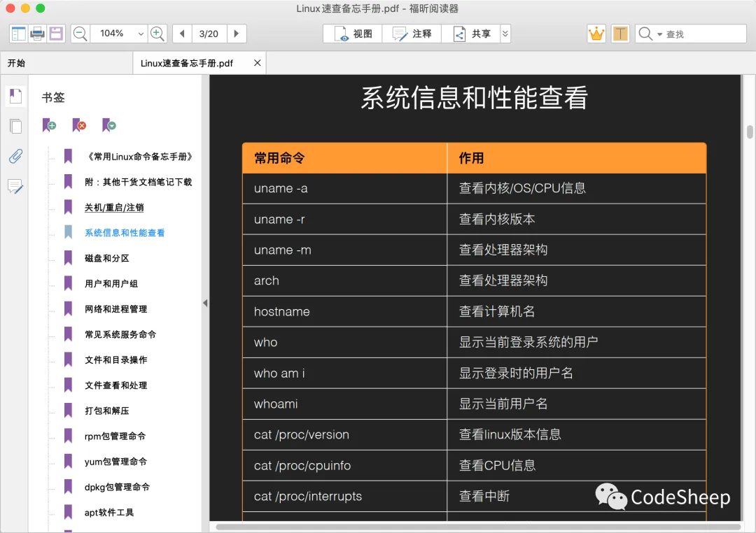
Task: Save the PDF with floppy icon
Action: pyautogui.click(x=56, y=34)
